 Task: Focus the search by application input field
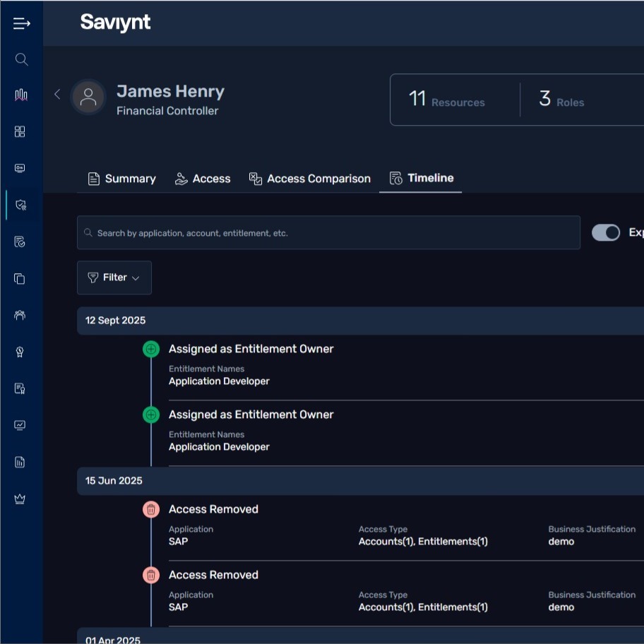pyautogui.click(x=328, y=232)
